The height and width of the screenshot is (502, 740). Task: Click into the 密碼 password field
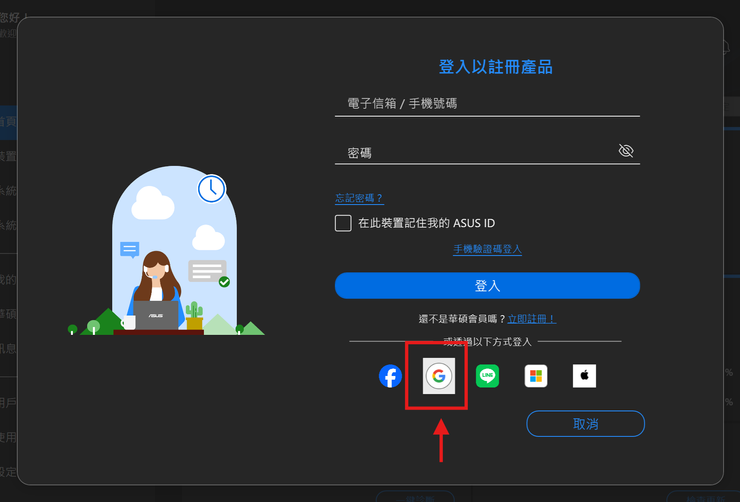click(x=475, y=152)
